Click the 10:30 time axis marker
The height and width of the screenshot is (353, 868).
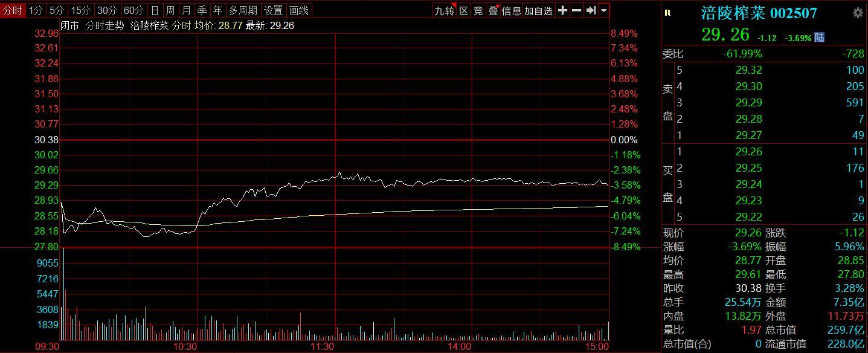(x=185, y=346)
